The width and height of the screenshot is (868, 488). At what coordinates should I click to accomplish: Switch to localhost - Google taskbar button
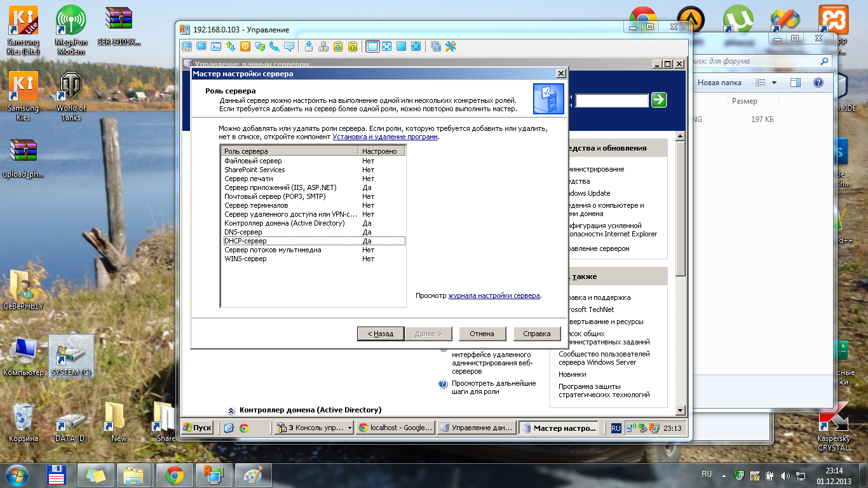pyautogui.click(x=395, y=428)
